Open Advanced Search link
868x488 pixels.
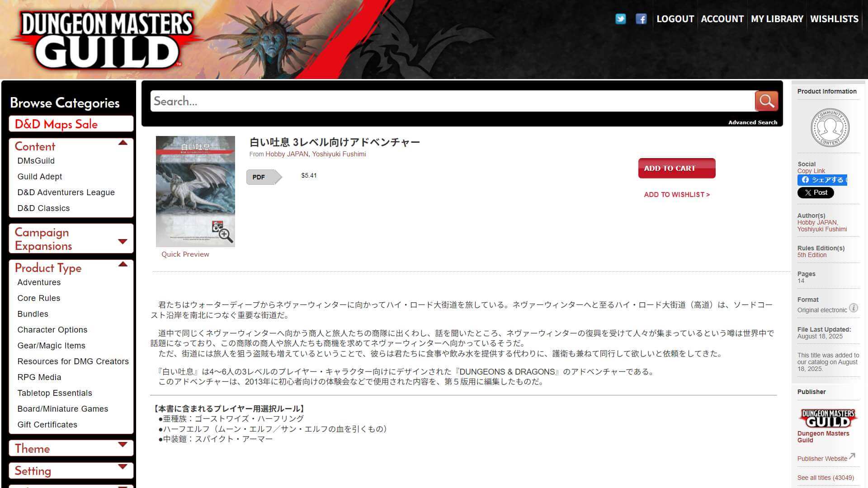pos(753,122)
